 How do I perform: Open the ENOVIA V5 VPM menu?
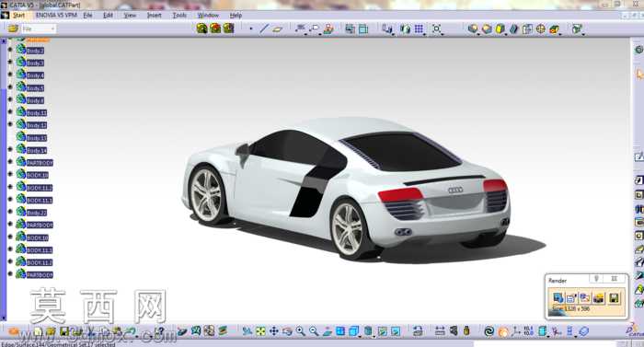(56, 16)
